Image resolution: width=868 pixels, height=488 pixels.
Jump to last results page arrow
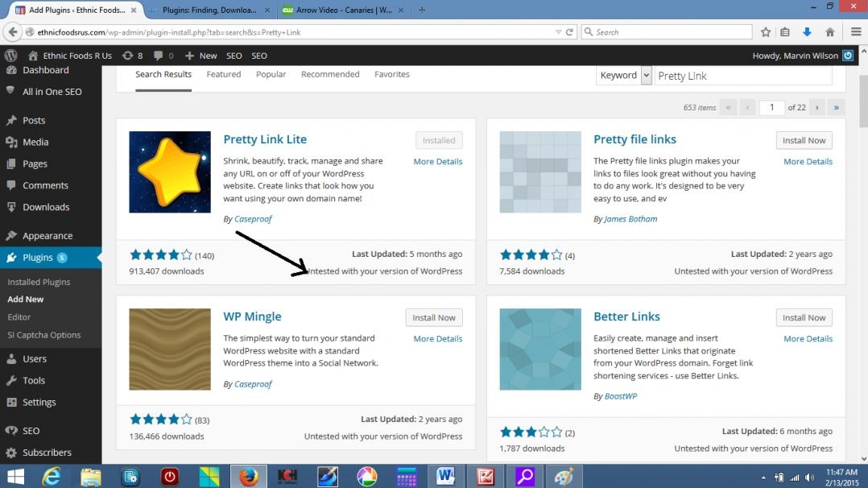[x=837, y=107]
